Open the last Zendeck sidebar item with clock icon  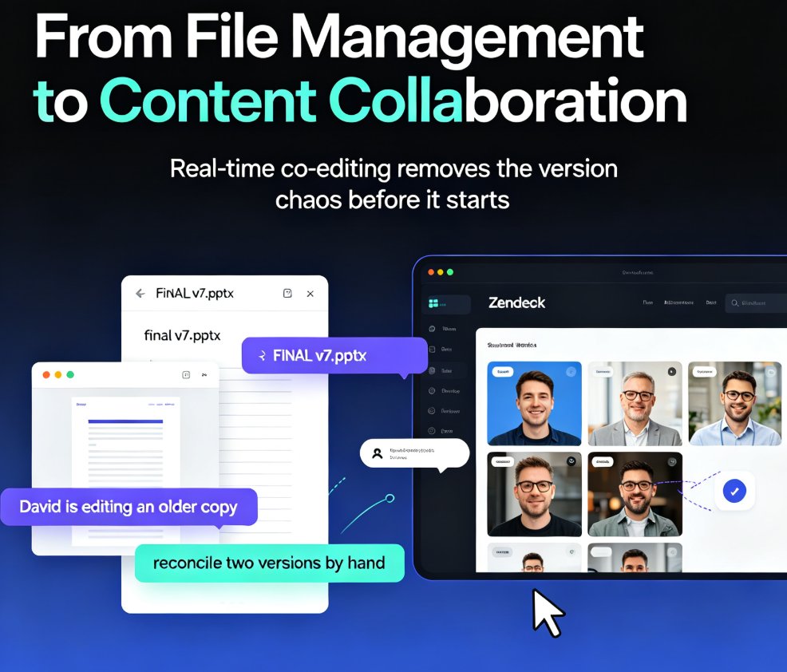(441, 431)
